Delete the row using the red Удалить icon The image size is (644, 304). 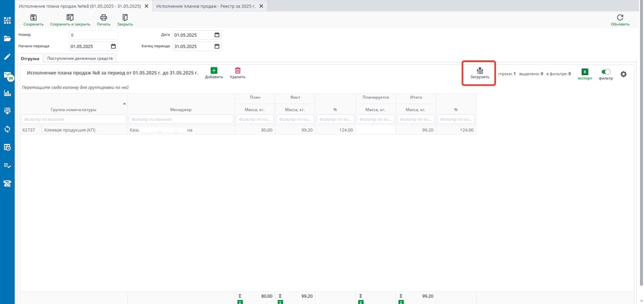[x=237, y=71]
